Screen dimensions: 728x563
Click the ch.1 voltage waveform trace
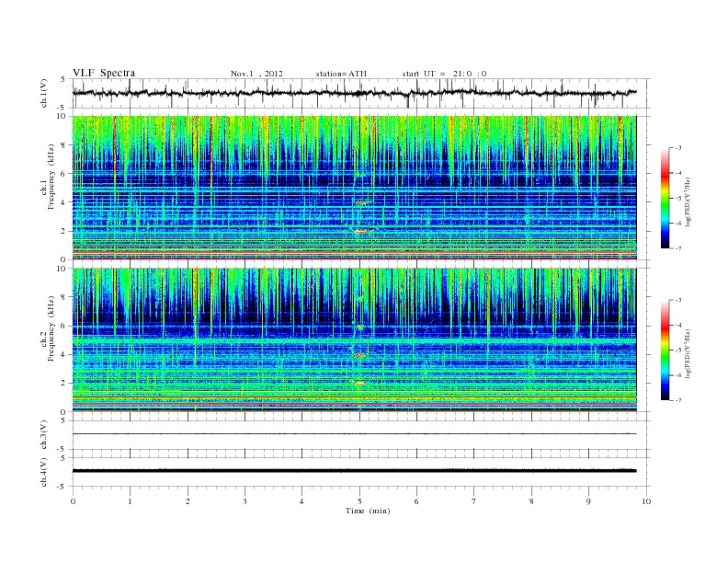(x=354, y=93)
